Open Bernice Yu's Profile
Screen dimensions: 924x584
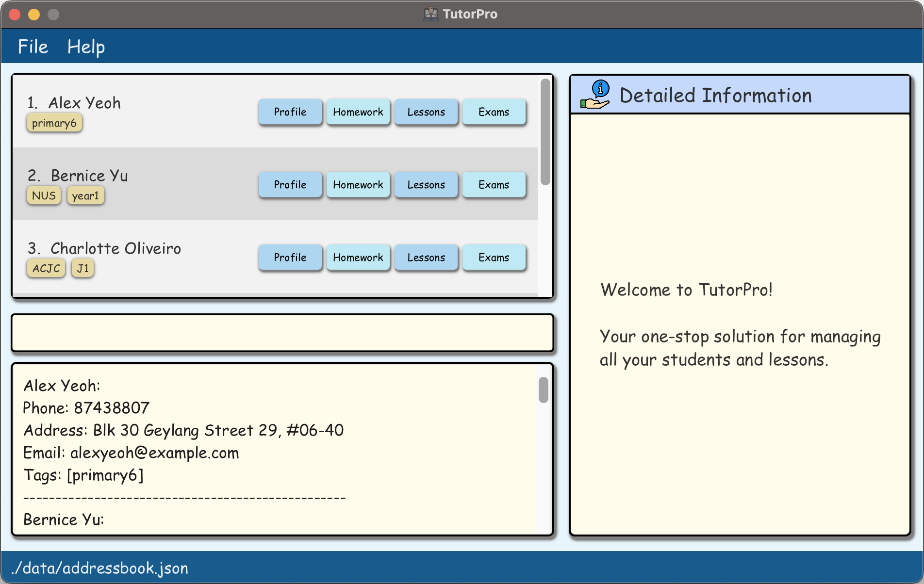pyautogui.click(x=290, y=185)
